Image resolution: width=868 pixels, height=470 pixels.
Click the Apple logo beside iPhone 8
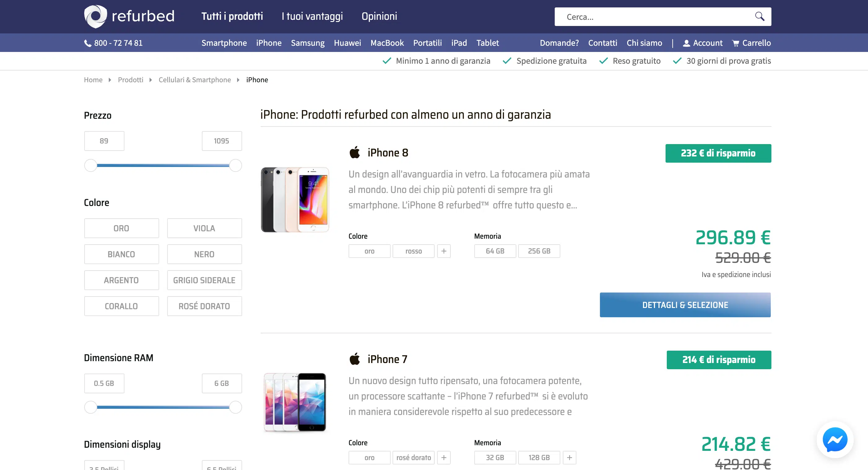(354, 152)
